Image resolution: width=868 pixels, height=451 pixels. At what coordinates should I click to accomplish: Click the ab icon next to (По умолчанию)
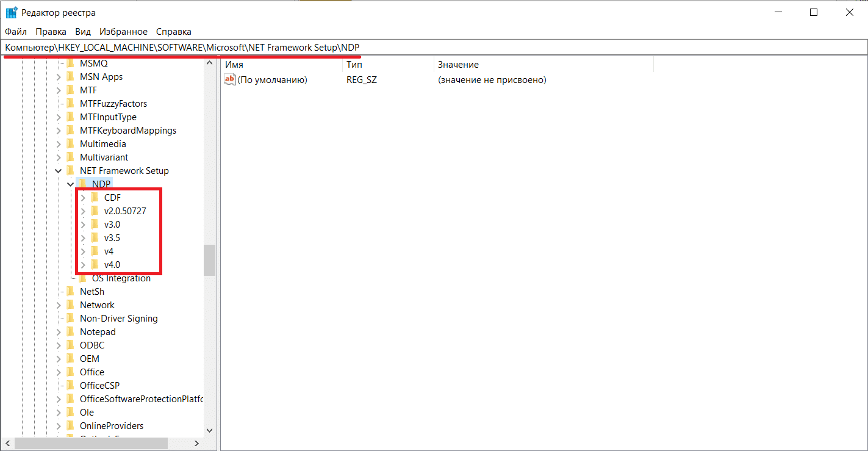click(x=229, y=79)
